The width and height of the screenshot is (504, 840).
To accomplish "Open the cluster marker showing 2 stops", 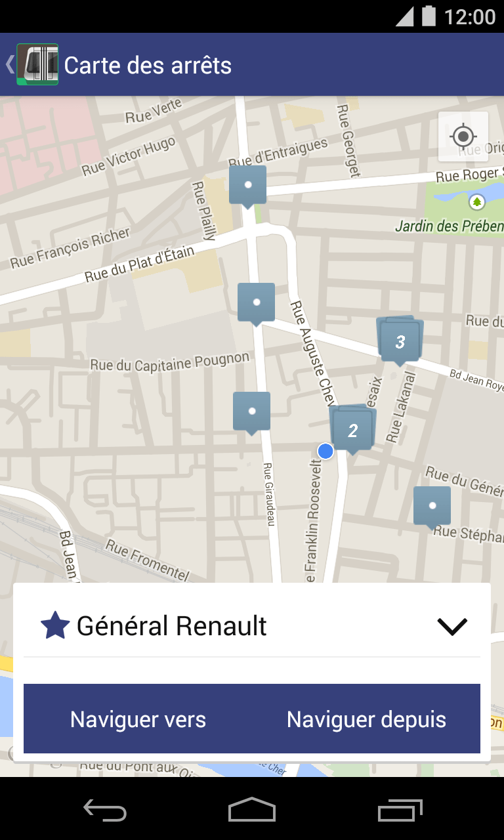I will pyautogui.click(x=352, y=430).
